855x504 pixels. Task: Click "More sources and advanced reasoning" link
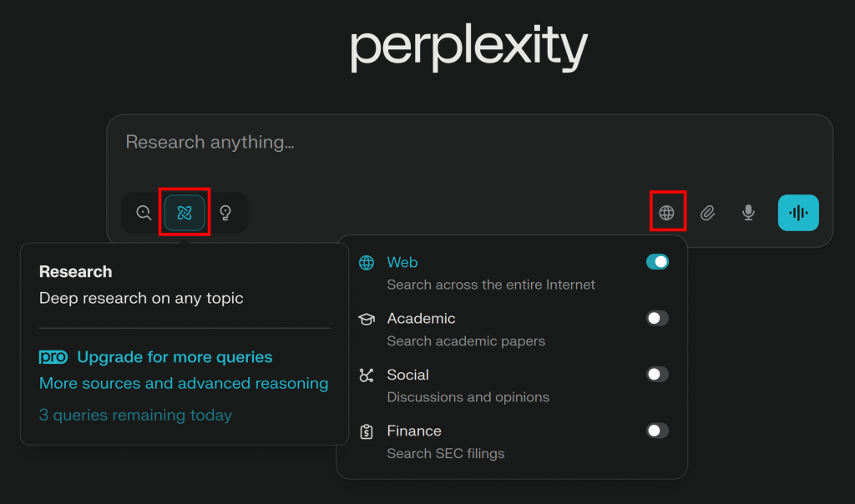184,384
